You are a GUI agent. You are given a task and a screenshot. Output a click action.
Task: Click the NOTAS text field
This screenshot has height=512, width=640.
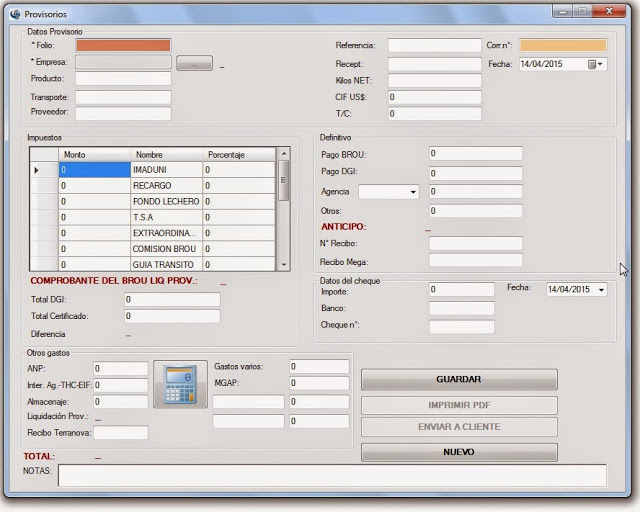331,475
